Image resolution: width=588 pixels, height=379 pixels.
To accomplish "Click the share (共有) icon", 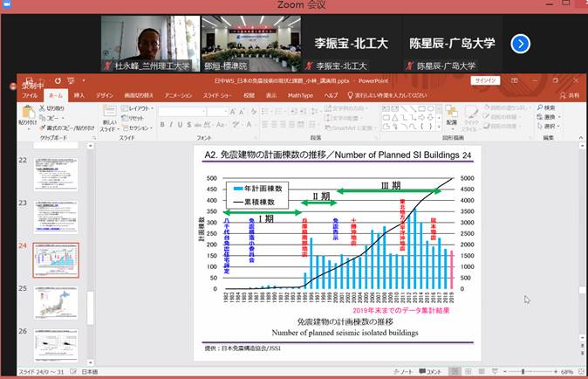I will tap(571, 94).
